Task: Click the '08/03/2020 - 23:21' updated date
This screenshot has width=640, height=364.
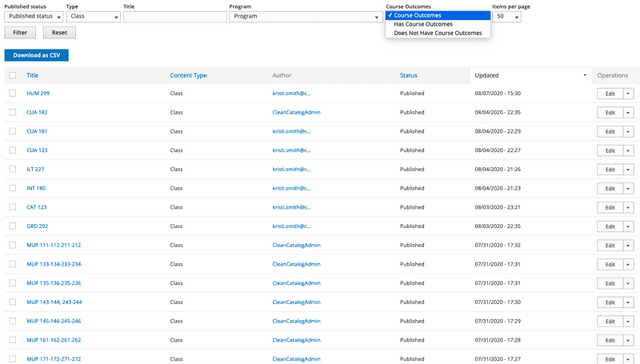Action: [x=498, y=207]
